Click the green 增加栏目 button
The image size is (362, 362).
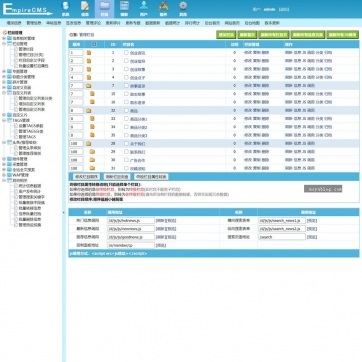[226, 35]
